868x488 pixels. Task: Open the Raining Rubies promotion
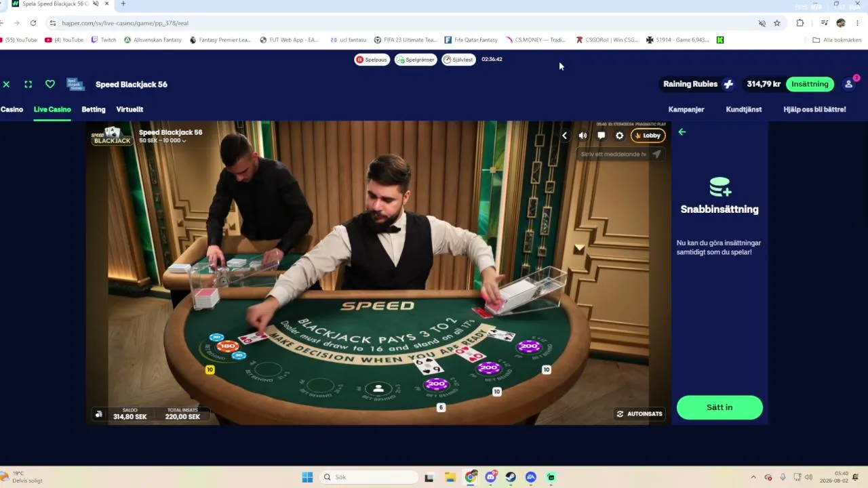click(698, 84)
